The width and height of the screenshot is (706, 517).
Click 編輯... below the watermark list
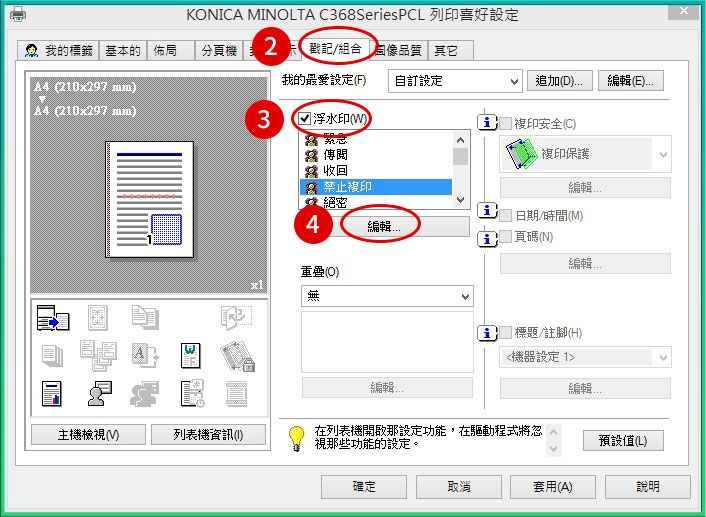[x=384, y=226]
